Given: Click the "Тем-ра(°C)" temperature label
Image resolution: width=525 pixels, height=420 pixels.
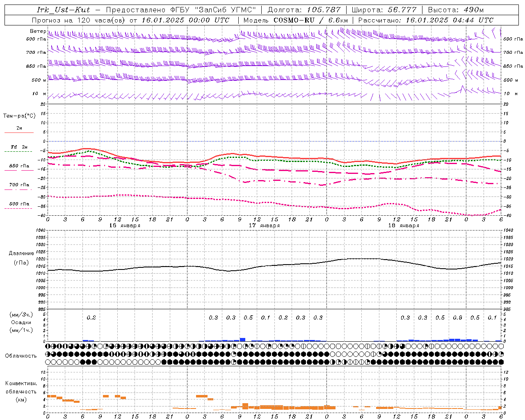Looking at the screenshot, I should 19,116.
